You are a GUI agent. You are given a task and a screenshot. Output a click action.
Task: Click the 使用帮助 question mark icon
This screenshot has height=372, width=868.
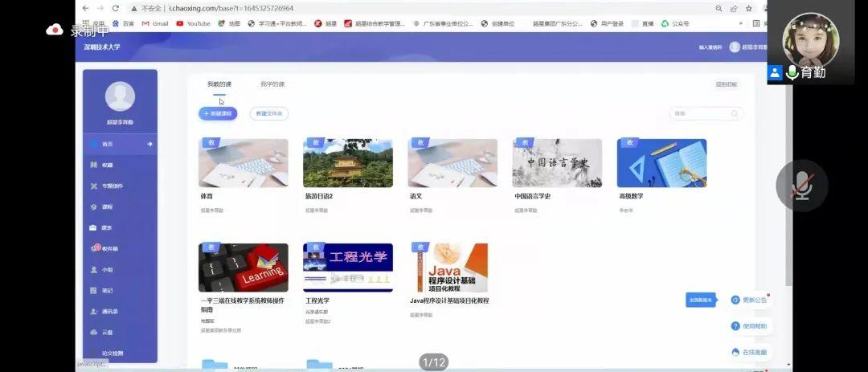point(735,326)
